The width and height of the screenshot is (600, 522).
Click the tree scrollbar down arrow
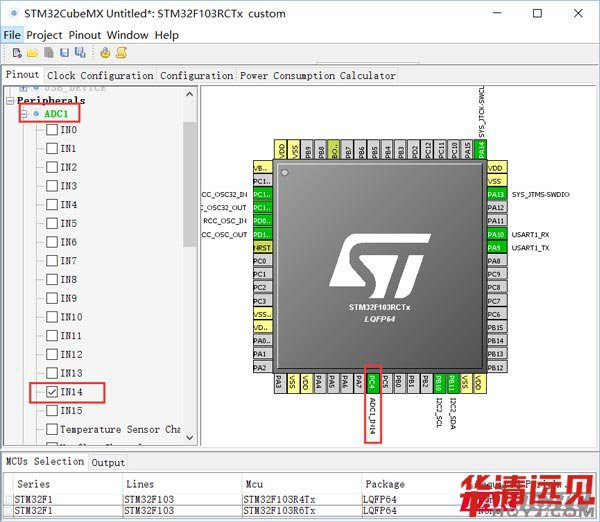pyautogui.click(x=189, y=437)
